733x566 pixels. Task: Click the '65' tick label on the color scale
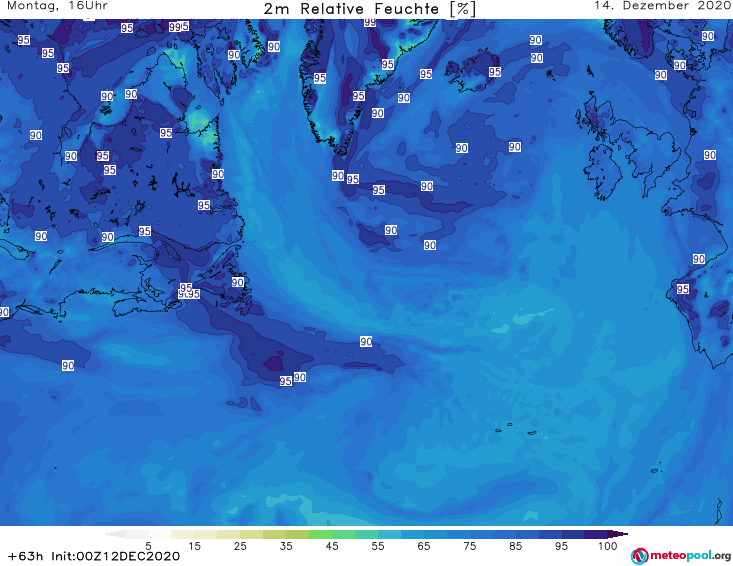click(424, 546)
